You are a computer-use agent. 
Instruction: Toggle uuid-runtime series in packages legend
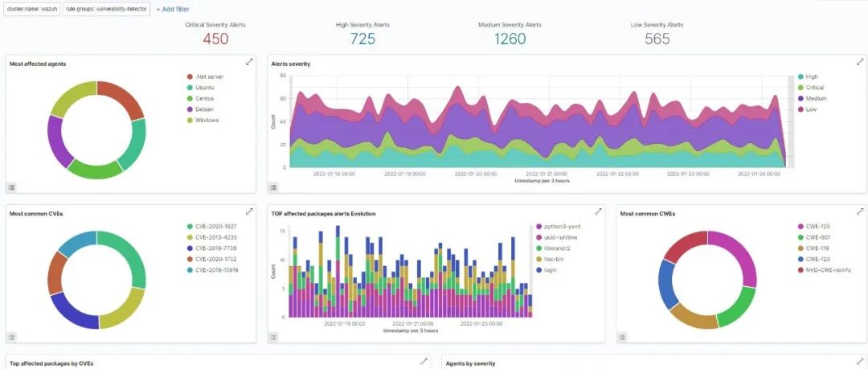[558, 237]
